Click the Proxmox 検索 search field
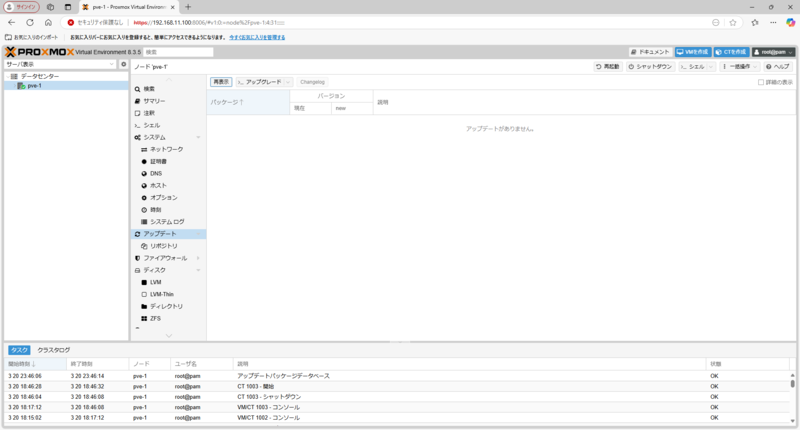Image resolution: width=800 pixels, height=430 pixels. [178, 52]
